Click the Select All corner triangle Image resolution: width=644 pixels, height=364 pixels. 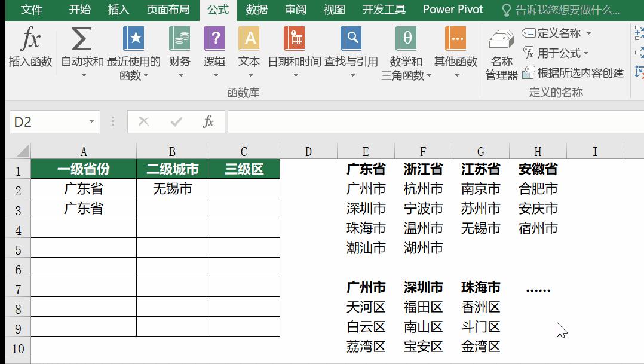tap(23, 151)
